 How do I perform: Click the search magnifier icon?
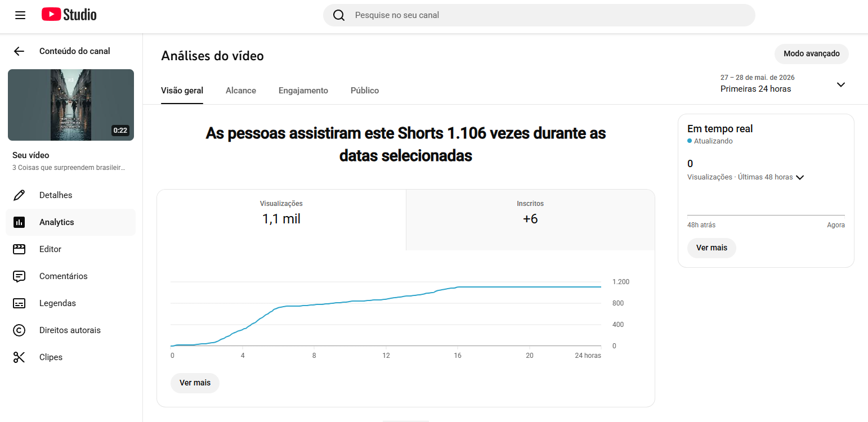(x=339, y=15)
